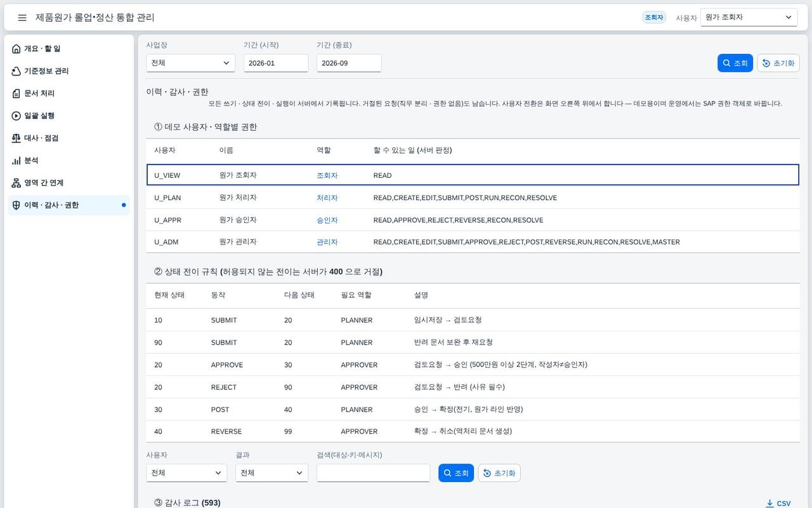
Task: Navigate to 일괄 실행
Action: pyautogui.click(x=69, y=116)
